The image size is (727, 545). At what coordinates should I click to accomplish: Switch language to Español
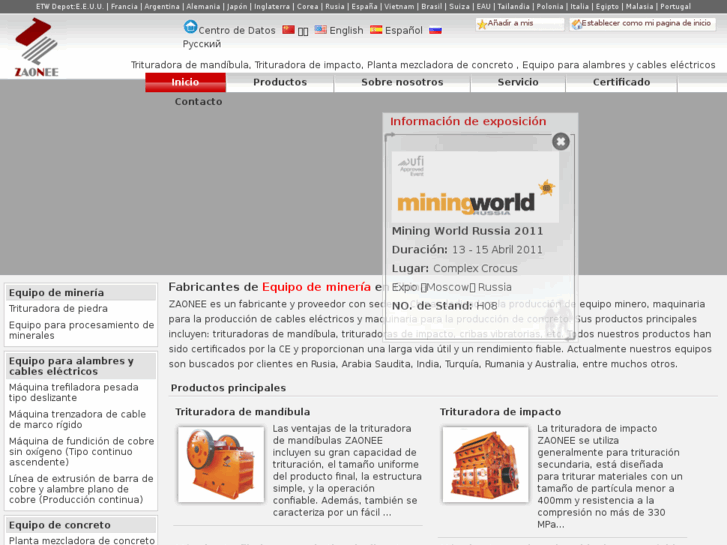(x=404, y=30)
